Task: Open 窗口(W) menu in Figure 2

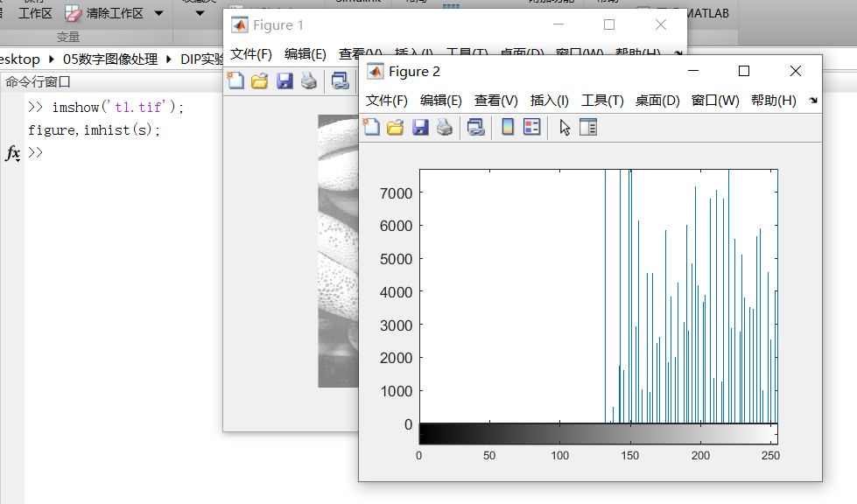Action: 715,101
